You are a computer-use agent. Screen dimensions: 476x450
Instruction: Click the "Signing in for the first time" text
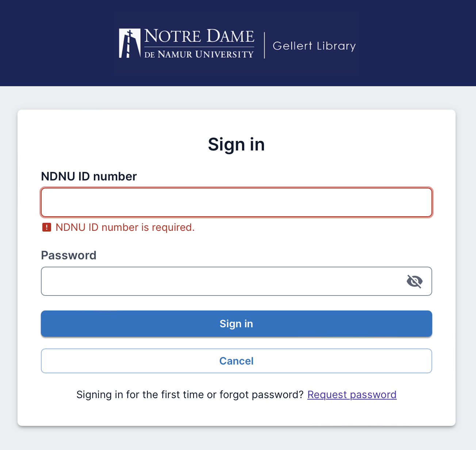click(x=190, y=394)
